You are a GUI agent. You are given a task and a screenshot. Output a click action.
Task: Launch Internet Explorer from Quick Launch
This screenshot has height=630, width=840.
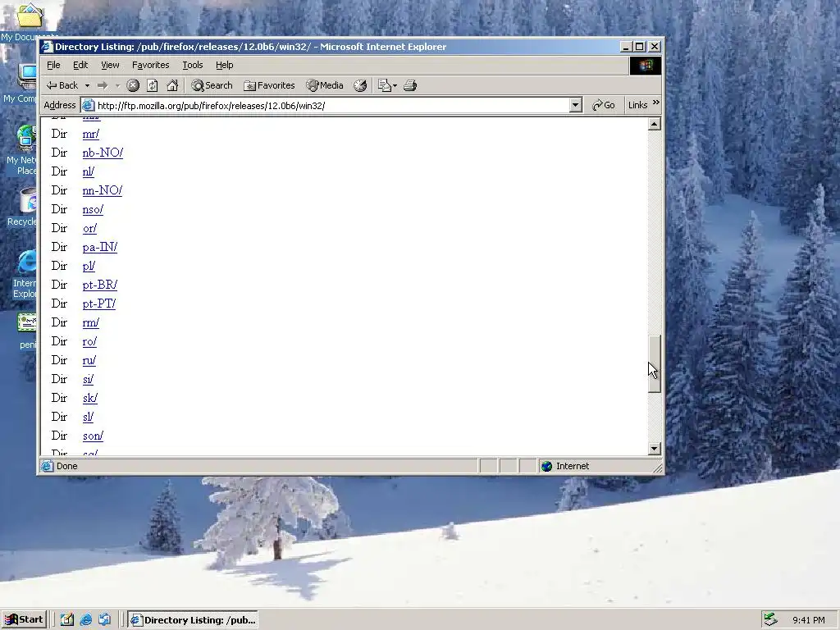click(x=85, y=620)
